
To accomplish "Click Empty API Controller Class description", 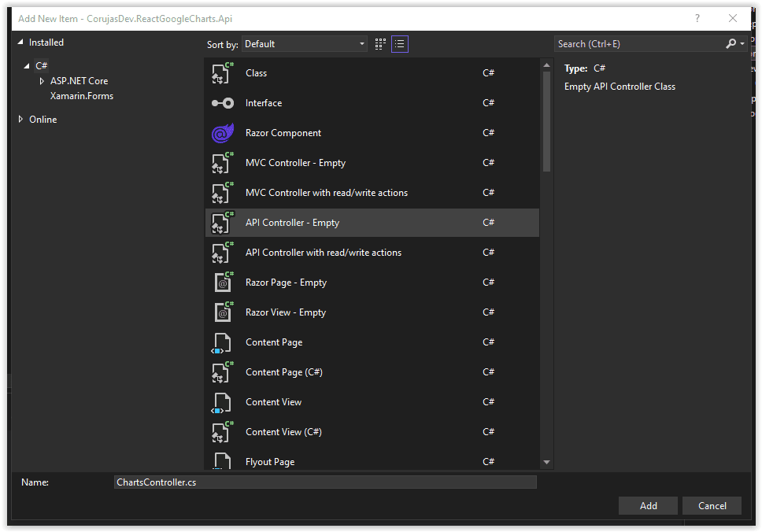I will point(620,87).
